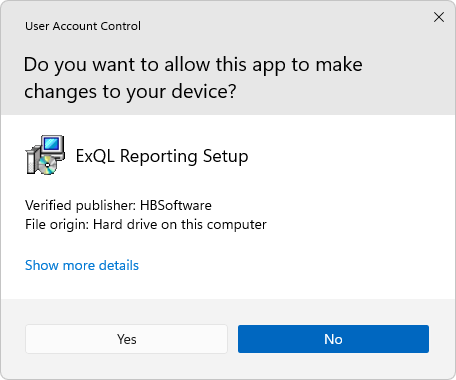The image size is (456, 380).
Task: Close the User Account Control dialog
Action: pyautogui.click(x=439, y=17)
